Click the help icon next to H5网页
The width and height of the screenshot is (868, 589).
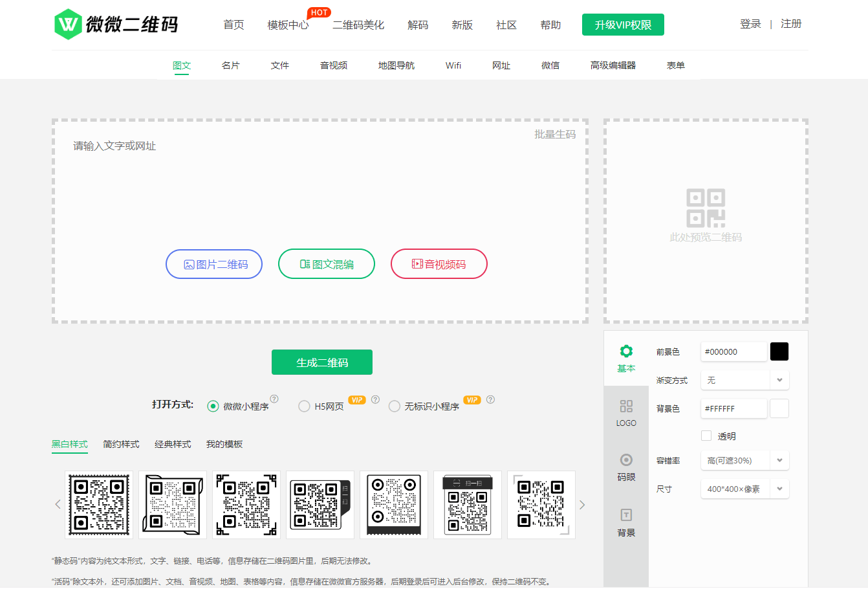pyautogui.click(x=376, y=399)
